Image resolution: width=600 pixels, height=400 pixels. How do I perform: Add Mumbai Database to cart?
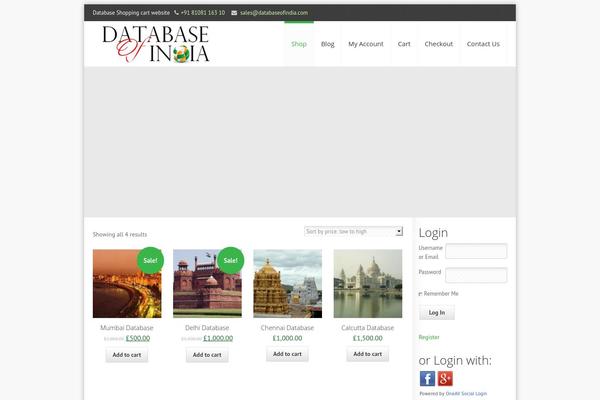pos(127,355)
